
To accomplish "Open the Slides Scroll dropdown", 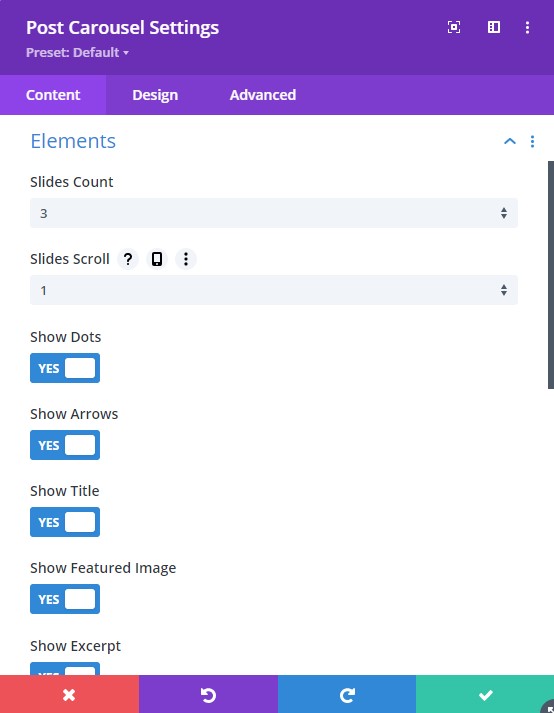I will [x=274, y=290].
